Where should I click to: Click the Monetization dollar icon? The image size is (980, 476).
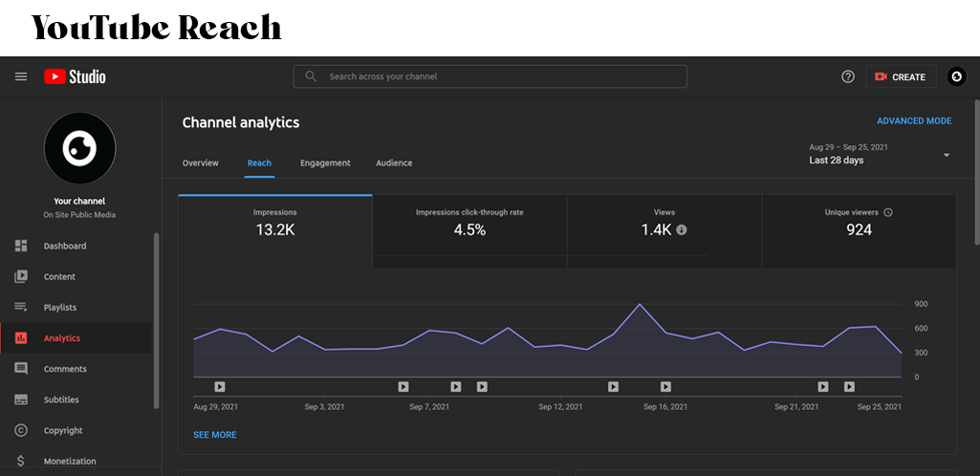tap(21, 461)
